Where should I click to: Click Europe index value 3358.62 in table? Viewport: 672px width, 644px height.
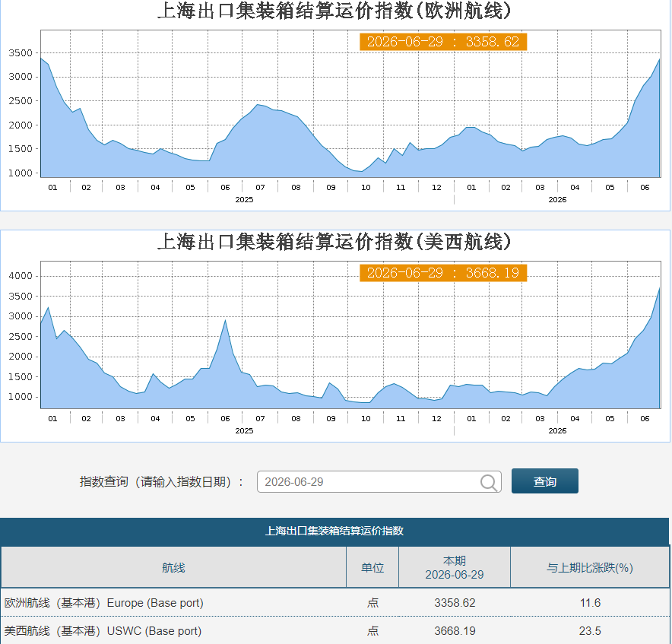(x=455, y=603)
